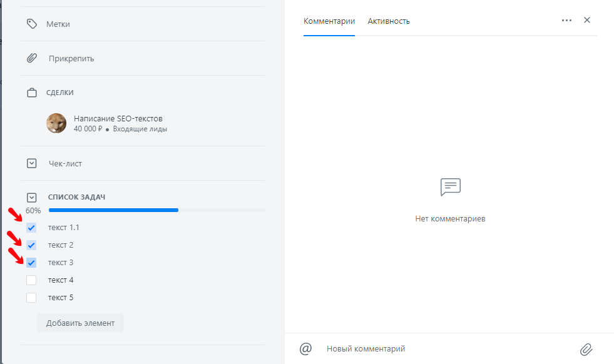
Task: Click the briefcase icon beside СДЕЛКИ
Action: (x=32, y=93)
